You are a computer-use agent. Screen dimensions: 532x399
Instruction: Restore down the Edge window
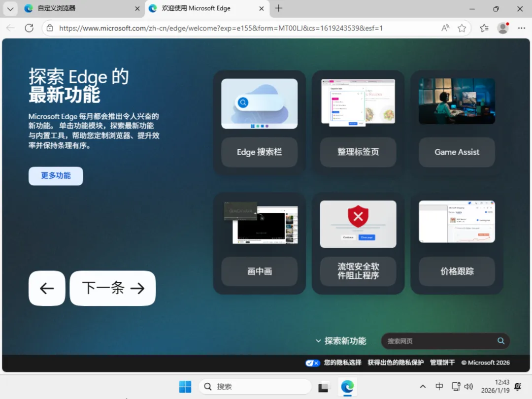[496, 9]
